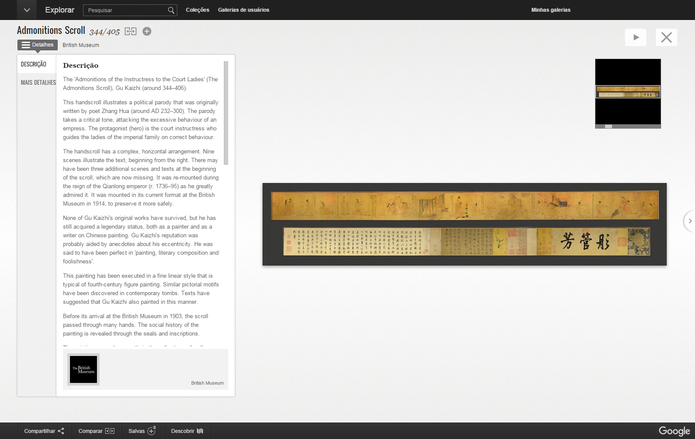Open the Comparar tool
Image resolution: width=695 pixels, height=439 pixels.
[x=96, y=431]
